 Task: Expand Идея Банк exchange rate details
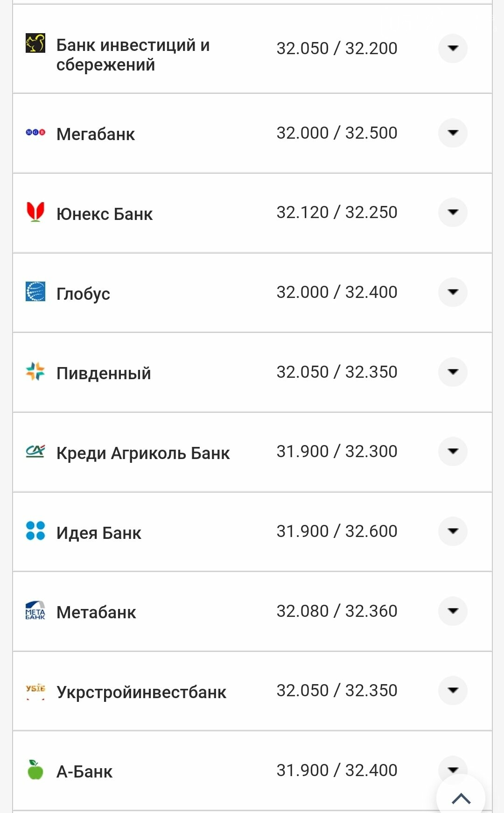[x=453, y=531]
